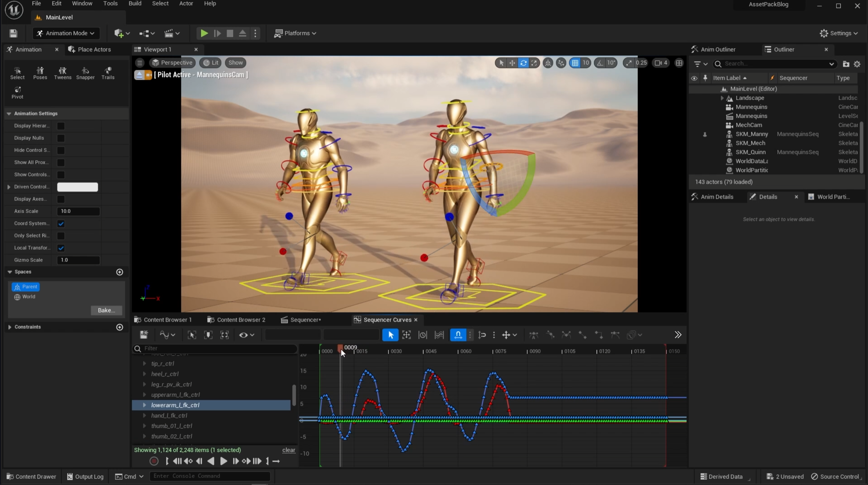Expand the Constraints section
This screenshot has height=485, width=868.
coord(10,327)
